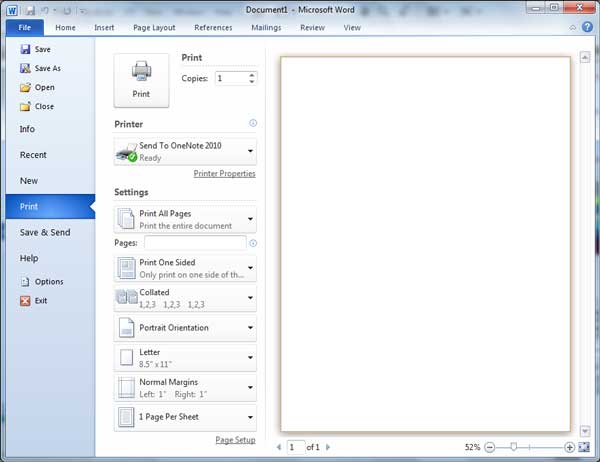
Task: Switch to the Home ribbon tab
Action: pos(65,28)
